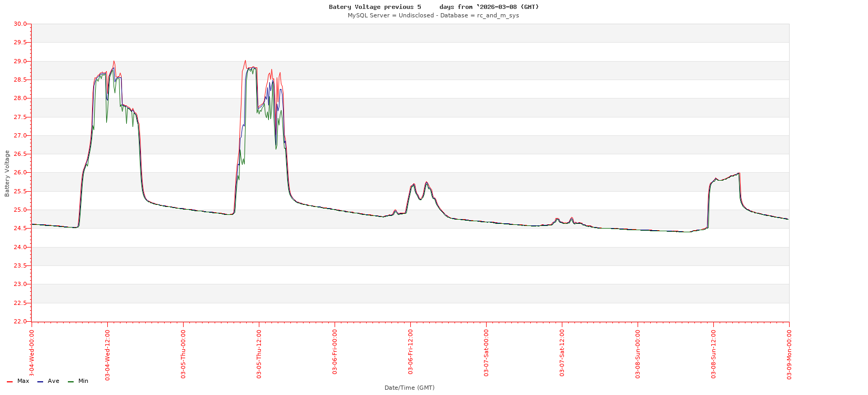This screenshot has height=395, width=868.
Task: Click the 03-05-Thu-12:00 x-axis label
Action: click(259, 354)
